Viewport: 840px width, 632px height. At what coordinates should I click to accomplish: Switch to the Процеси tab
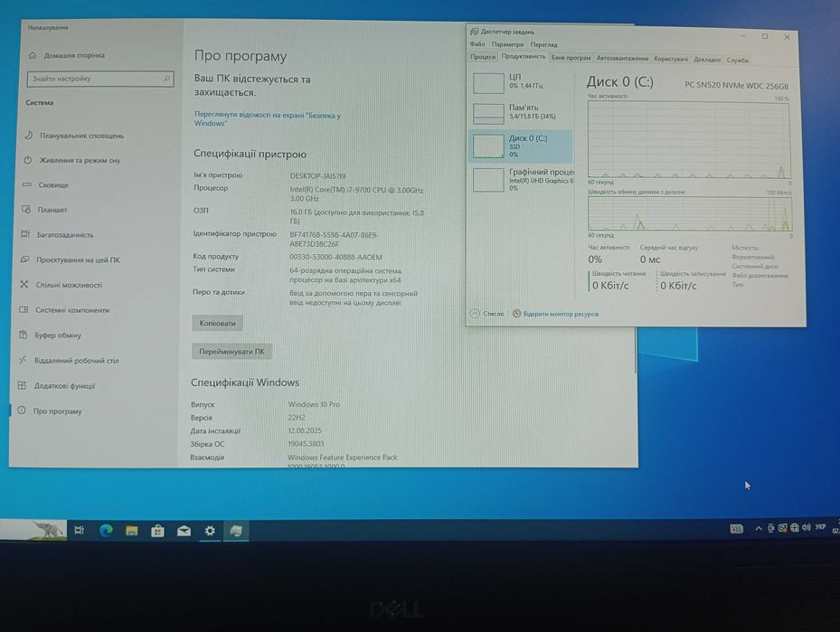click(483, 57)
